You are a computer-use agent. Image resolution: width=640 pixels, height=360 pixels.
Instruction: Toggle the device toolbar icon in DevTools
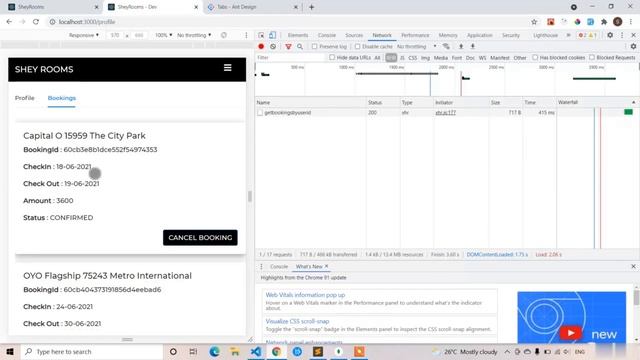pyautogui.click(x=272, y=35)
